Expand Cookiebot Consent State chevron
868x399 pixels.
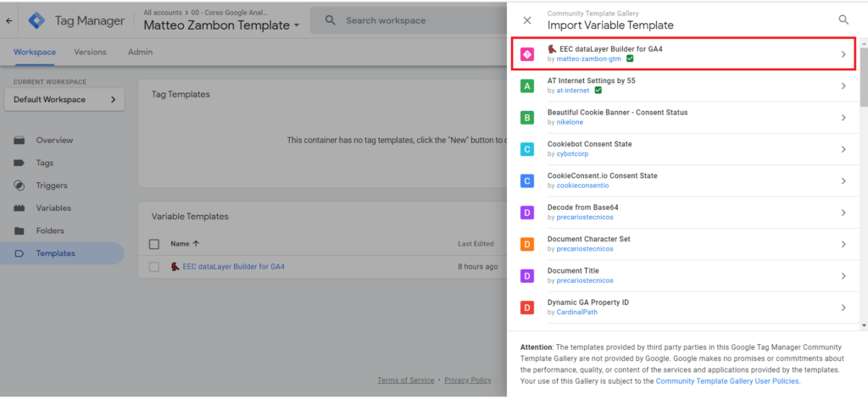[843, 149]
